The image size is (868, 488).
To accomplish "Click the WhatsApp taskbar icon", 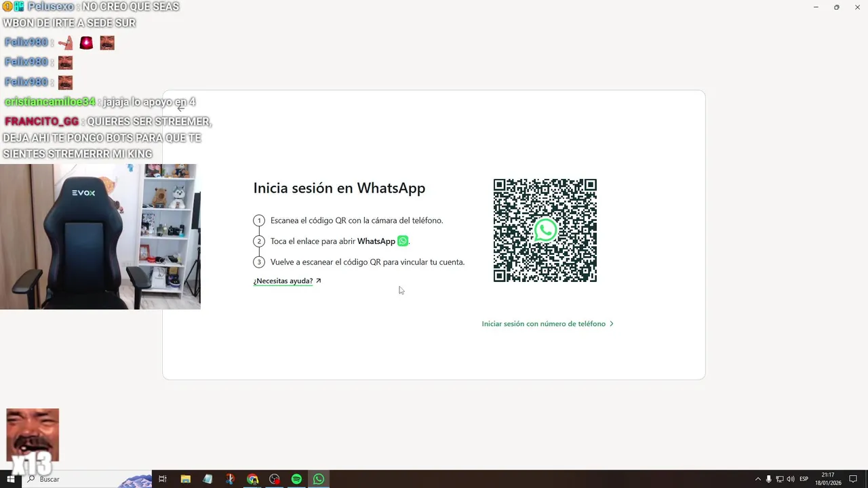I will pos(319,479).
